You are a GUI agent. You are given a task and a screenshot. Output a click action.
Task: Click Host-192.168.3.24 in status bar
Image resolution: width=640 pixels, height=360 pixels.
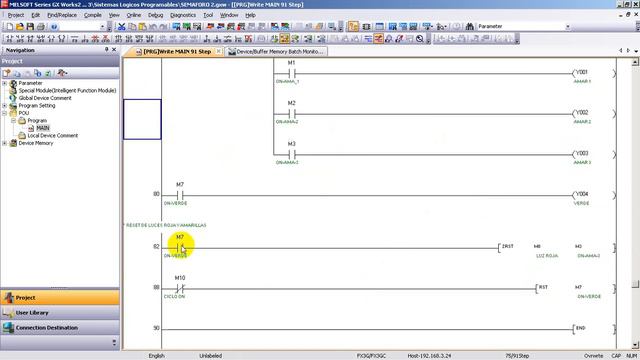coord(429,356)
